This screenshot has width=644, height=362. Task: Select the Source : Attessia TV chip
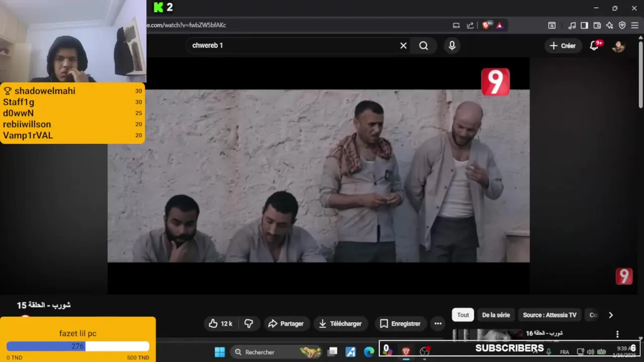[x=549, y=315]
